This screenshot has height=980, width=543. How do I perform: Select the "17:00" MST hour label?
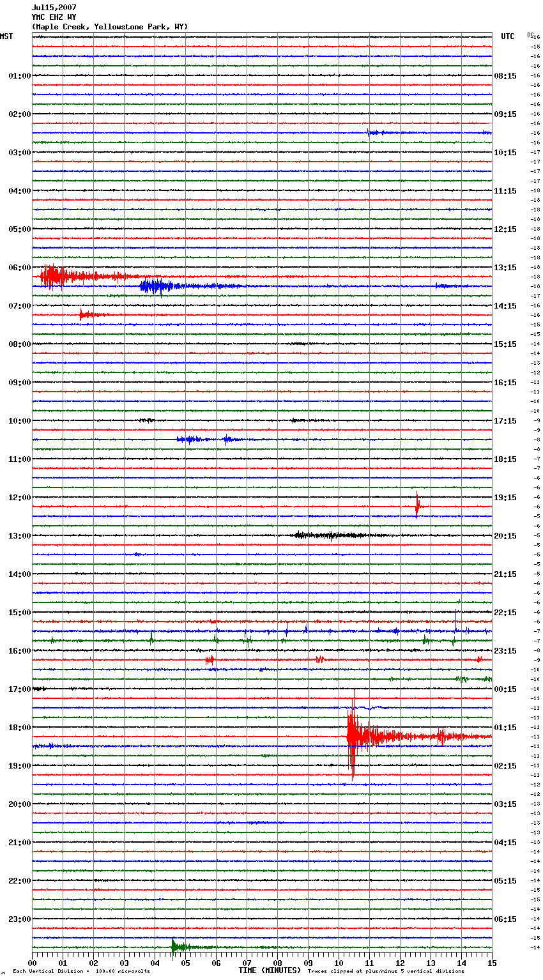(19, 689)
